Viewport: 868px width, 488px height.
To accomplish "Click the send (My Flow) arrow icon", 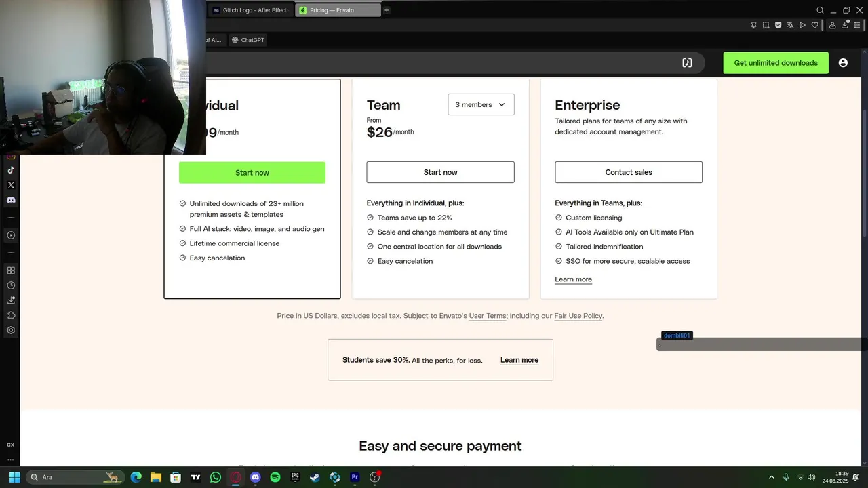I will click(x=802, y=25).
